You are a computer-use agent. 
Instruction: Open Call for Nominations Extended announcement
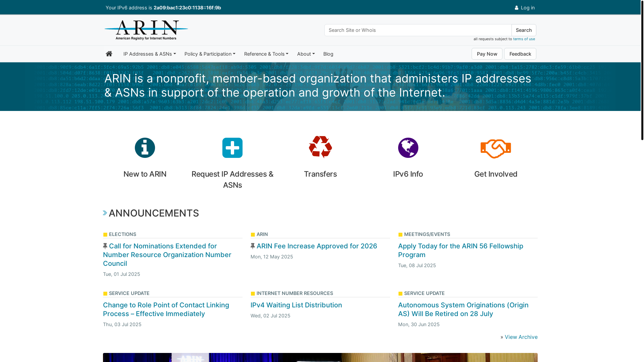[167, 255]
